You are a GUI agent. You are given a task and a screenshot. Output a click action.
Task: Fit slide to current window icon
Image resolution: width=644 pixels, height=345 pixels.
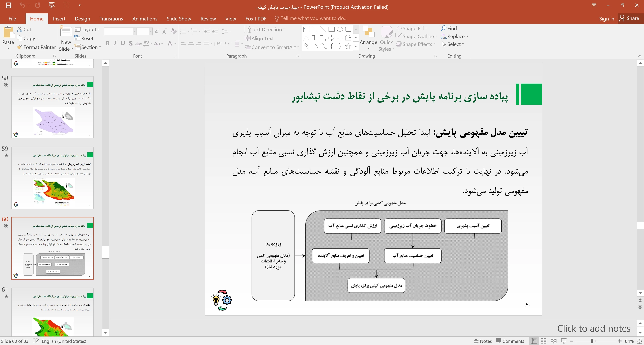point(639,341)
